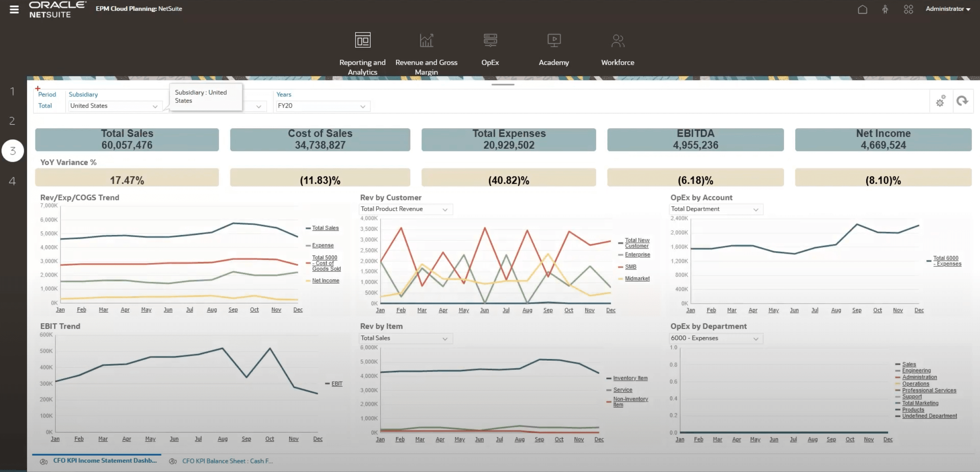980x472 pixels.
Task: Toggle Total Sales series in trend legend
Action: click(325, 228)
